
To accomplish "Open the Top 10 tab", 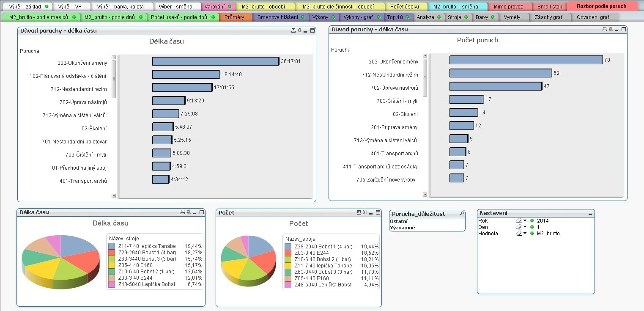I will coord(399,17).
